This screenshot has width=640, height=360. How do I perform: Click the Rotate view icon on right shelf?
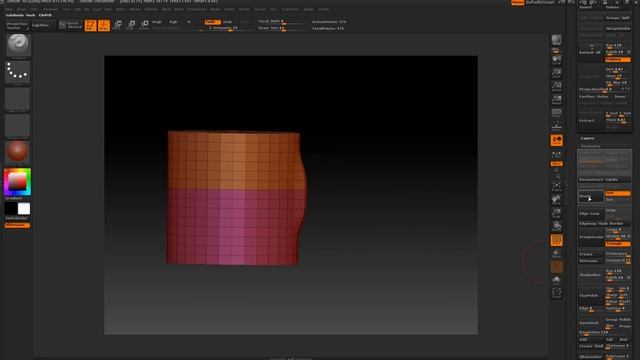click(556, 226)
